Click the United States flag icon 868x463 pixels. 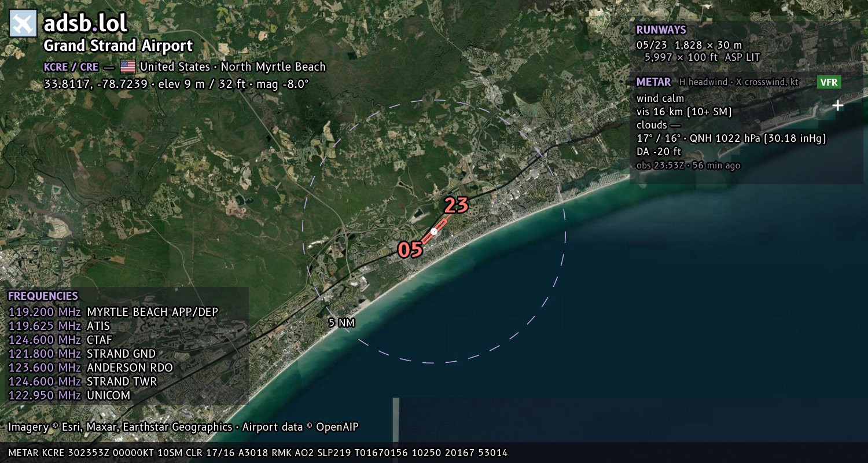tap(128, 67)
